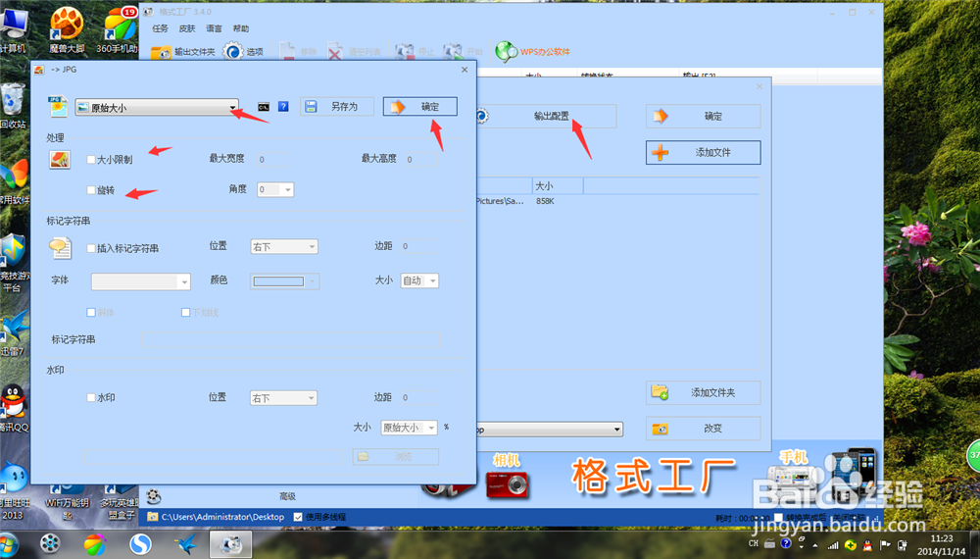Open the 原始大小 preset dropdown at top
This screenshot has height=559, width=980.
coord(157,107)
